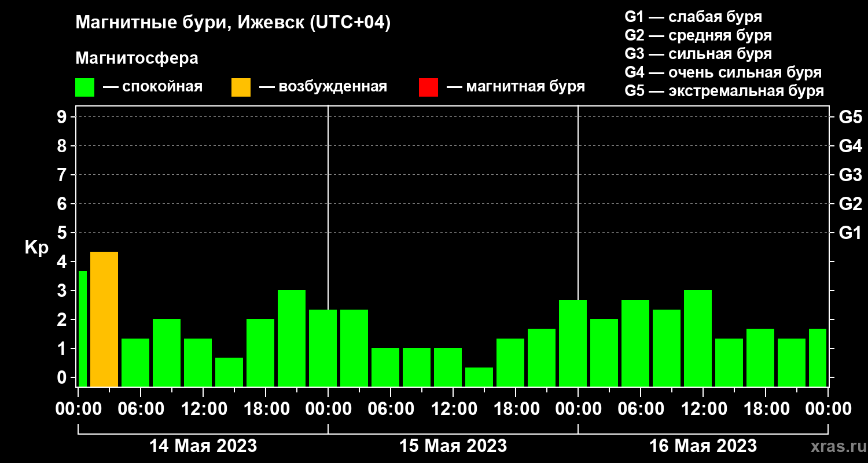Click the '16 Мая 2023' date label
Screen dimensions: 868x463
pos(703,446)
